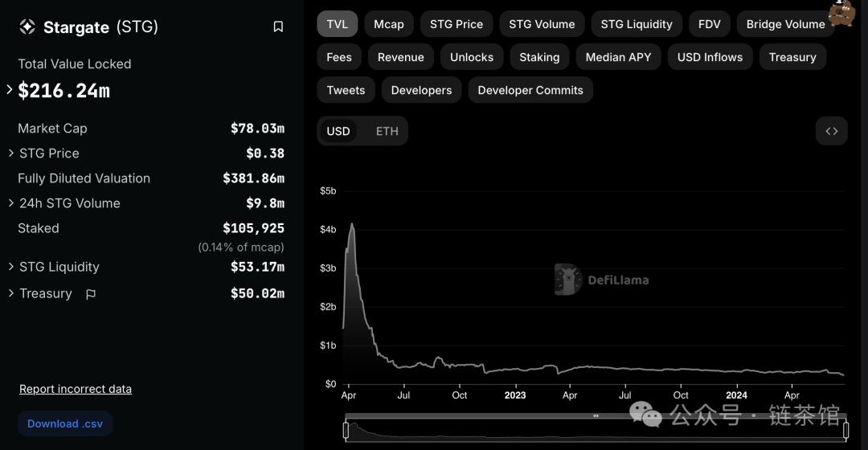Screen dimensions: 868x450
Task: Enable the STG Volume chart metric
Action: pyautogui.click(x=542, y=24)
